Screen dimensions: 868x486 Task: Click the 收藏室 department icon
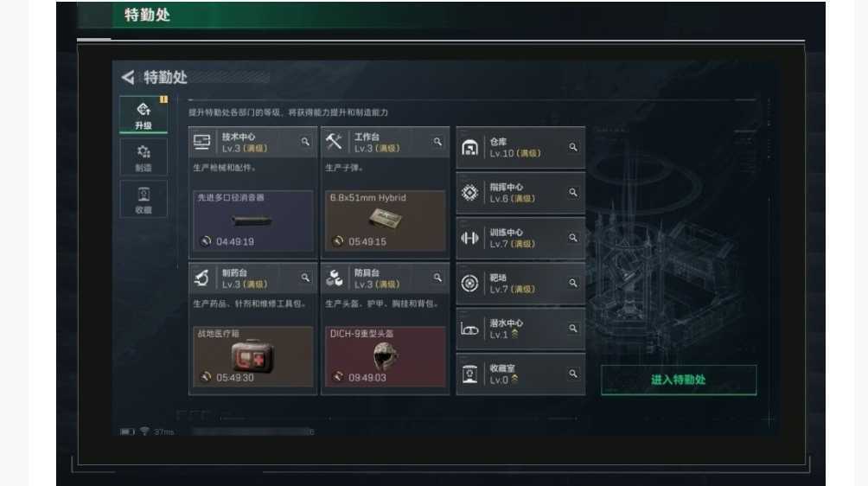(x=469, y=374)
